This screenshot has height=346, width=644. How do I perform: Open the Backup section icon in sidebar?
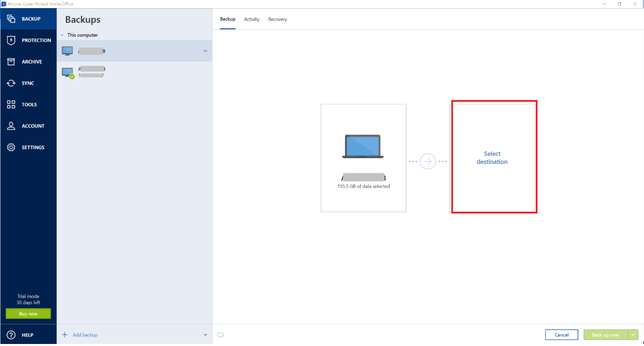click(11, 19)
